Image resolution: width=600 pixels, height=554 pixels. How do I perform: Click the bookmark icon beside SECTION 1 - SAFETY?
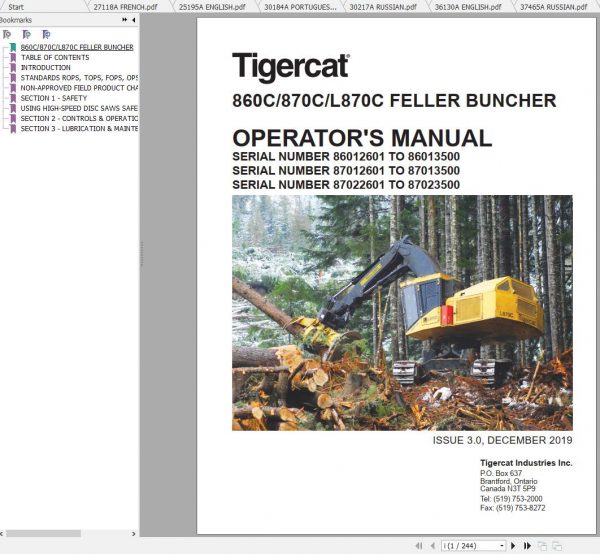coord(13,98)
